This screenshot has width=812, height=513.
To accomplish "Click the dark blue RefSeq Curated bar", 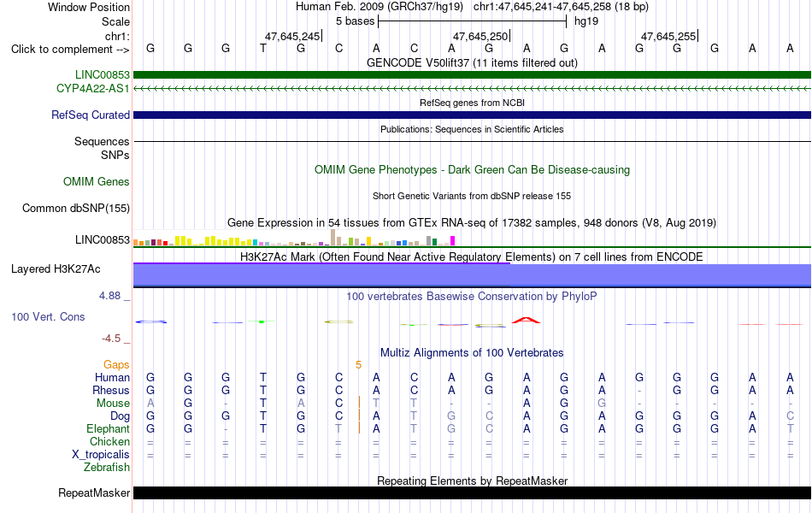I will 472,115.
